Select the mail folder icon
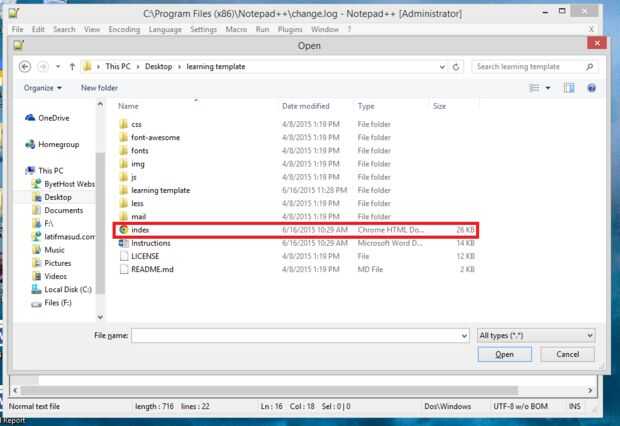620x426 pixels. 123,216
